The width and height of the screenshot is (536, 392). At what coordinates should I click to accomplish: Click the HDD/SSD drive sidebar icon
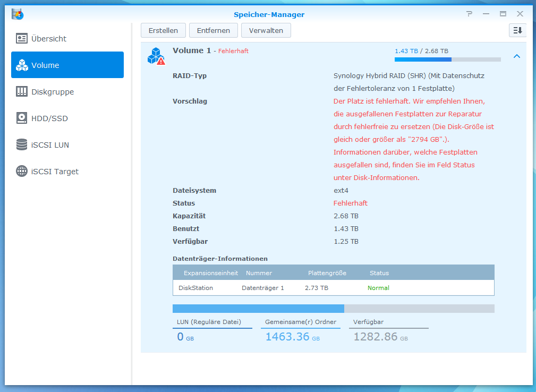pyautogui.click(x=22, y=118)
